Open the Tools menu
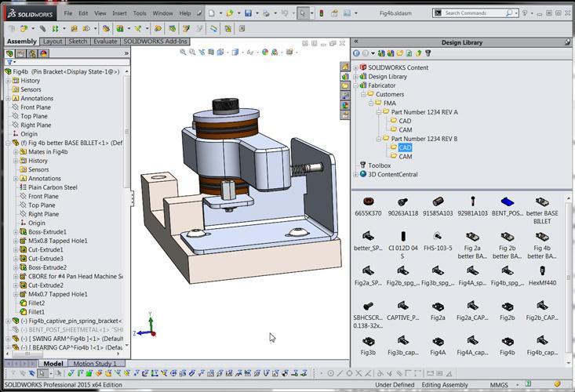Viewport: 575px width, 392px height. (140, 13)
